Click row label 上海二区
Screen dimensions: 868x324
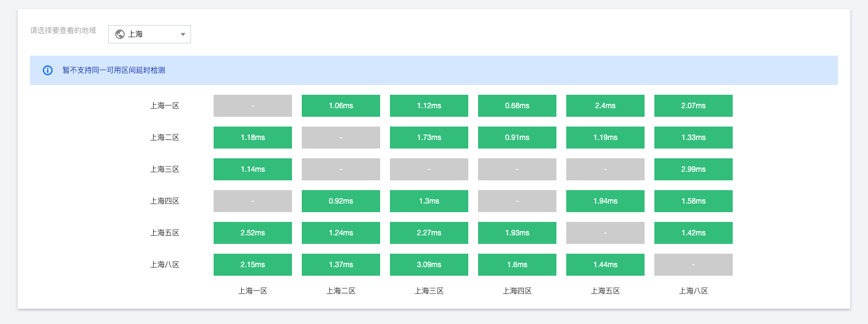pyautogui.click(x=165, y=138)
